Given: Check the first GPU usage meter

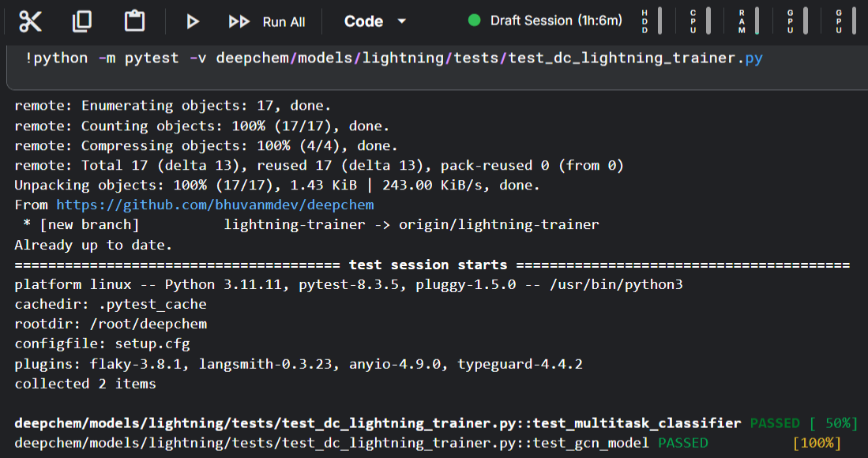Looking at the screenshot, I should coord(797,21).
